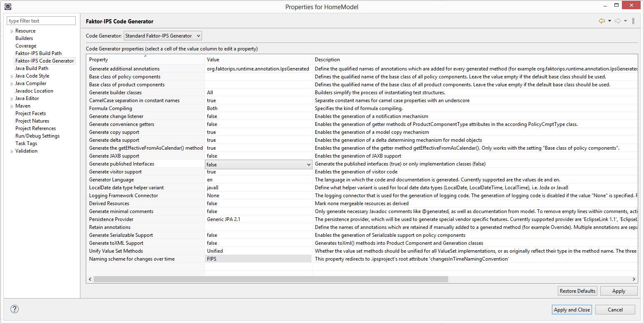
Task: Open the Code Generator combo box
Action: 163,36
